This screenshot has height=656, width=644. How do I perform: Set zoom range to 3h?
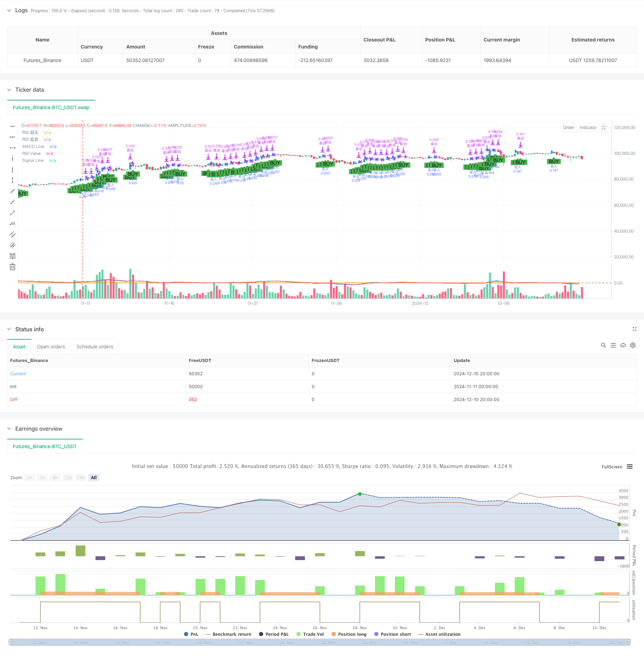tap(42, 478)
